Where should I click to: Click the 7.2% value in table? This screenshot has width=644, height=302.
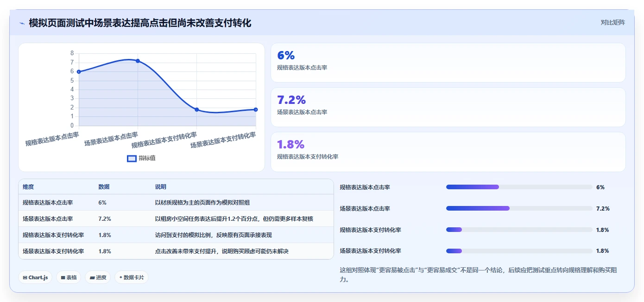click(105, 219)
